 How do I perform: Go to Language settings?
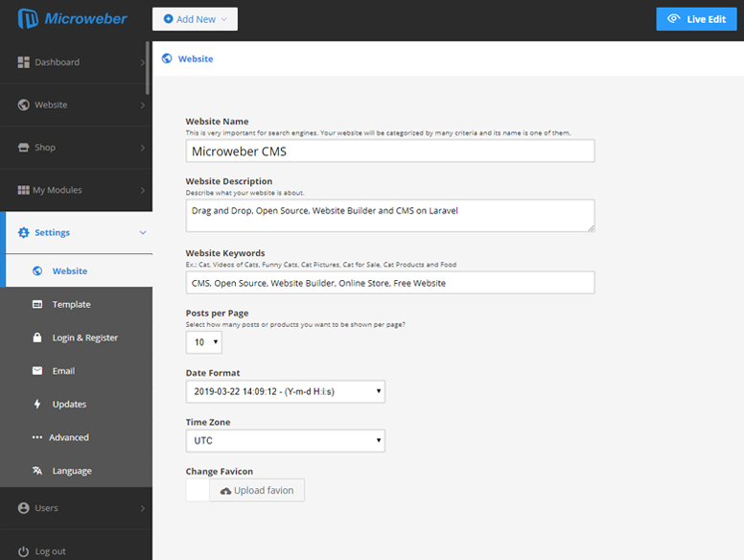[x=76, y=470]
